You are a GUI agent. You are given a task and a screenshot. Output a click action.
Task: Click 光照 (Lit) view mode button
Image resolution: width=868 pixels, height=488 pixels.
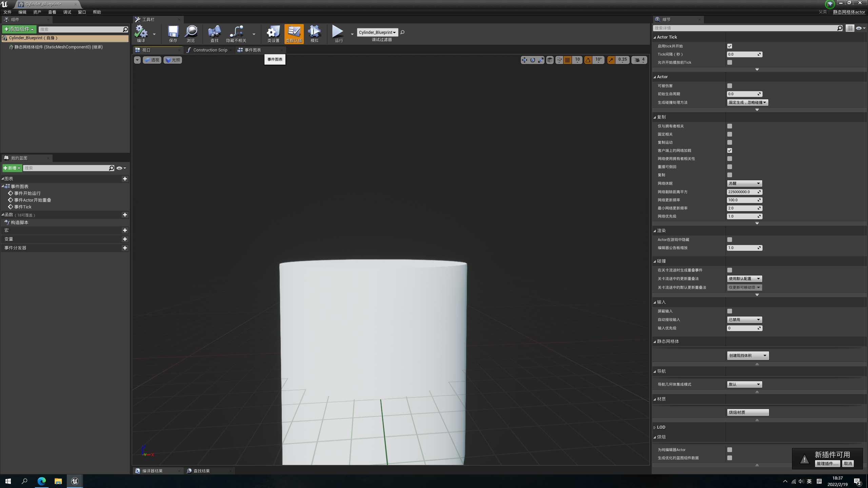173,60
